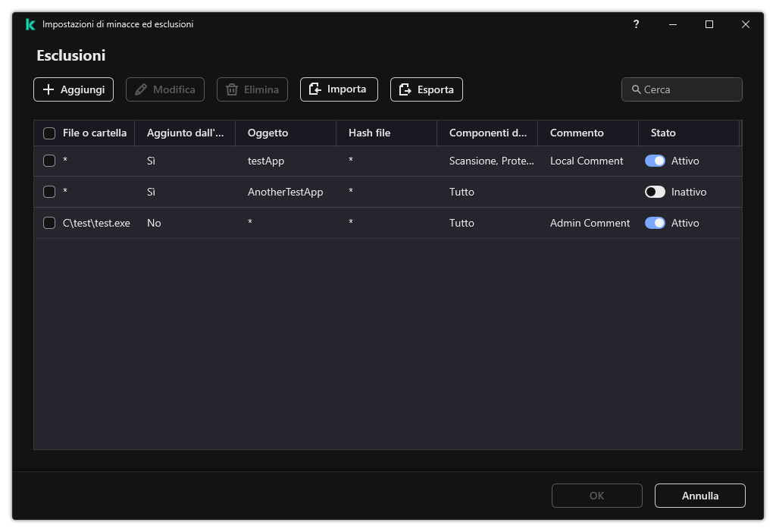Click the Kaspersky logo icon in title bar
Image resolution: width=776 pixels, height=532 pixels.
pyautogui.click(x=30, y=24)
